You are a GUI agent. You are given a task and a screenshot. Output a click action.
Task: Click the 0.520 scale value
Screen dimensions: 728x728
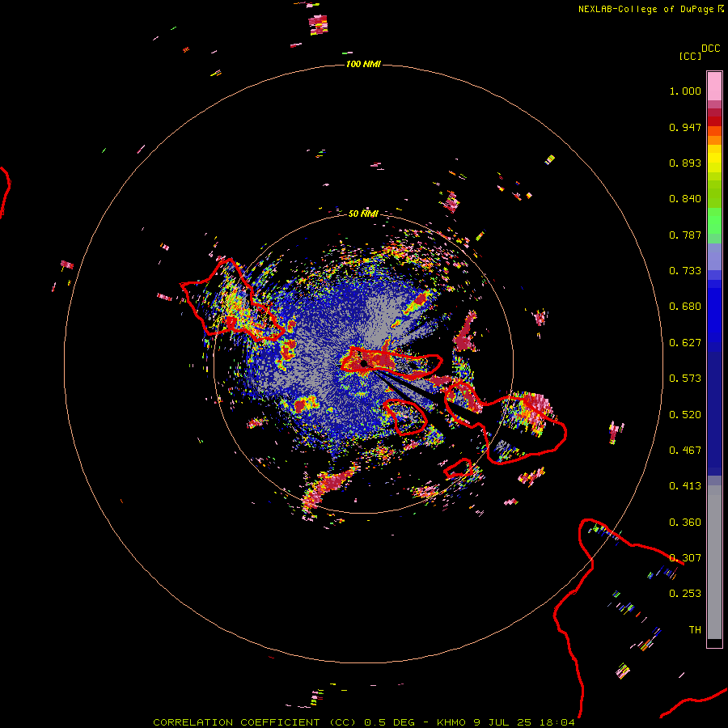[685, 415]
